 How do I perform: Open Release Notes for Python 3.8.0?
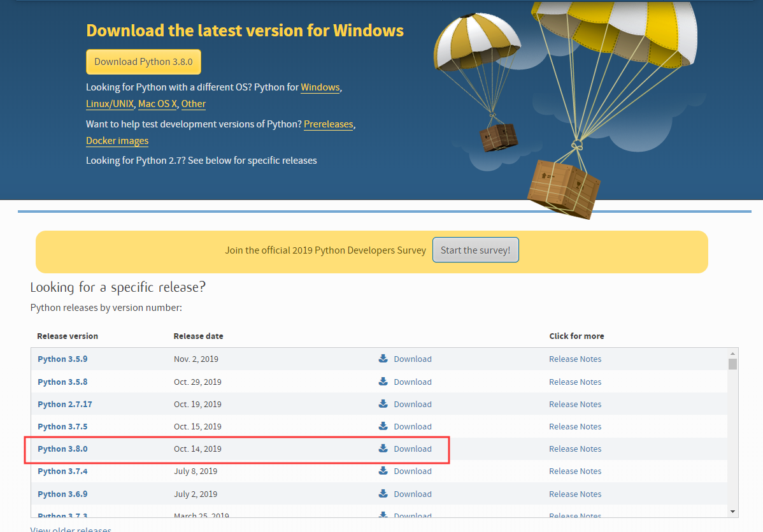[575, 449]
